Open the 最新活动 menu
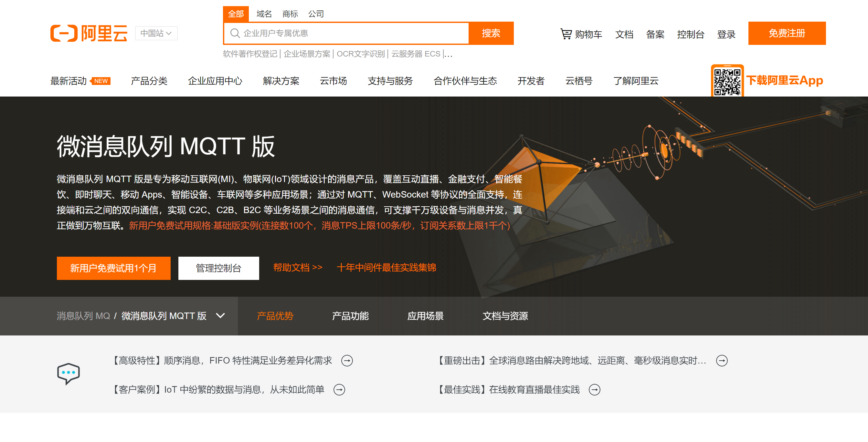Screen dimensions: 868x442 coord(69,81)
